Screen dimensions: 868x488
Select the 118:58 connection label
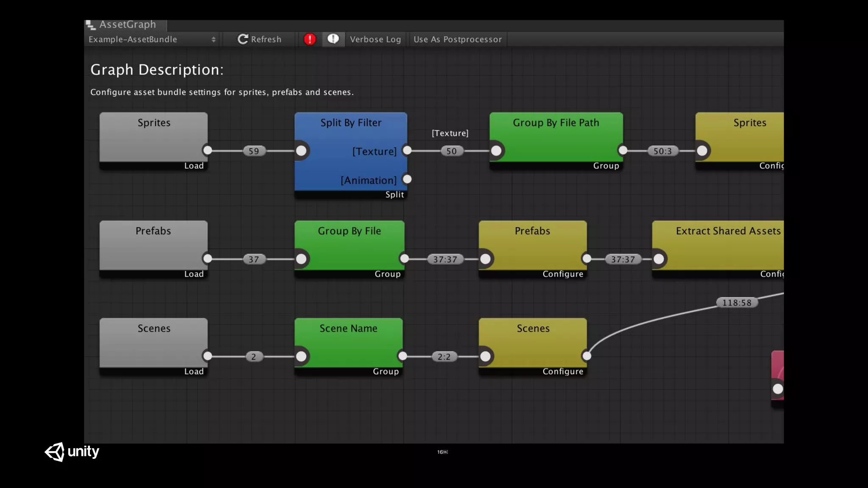pyautogui.click(x=737, y=303)
